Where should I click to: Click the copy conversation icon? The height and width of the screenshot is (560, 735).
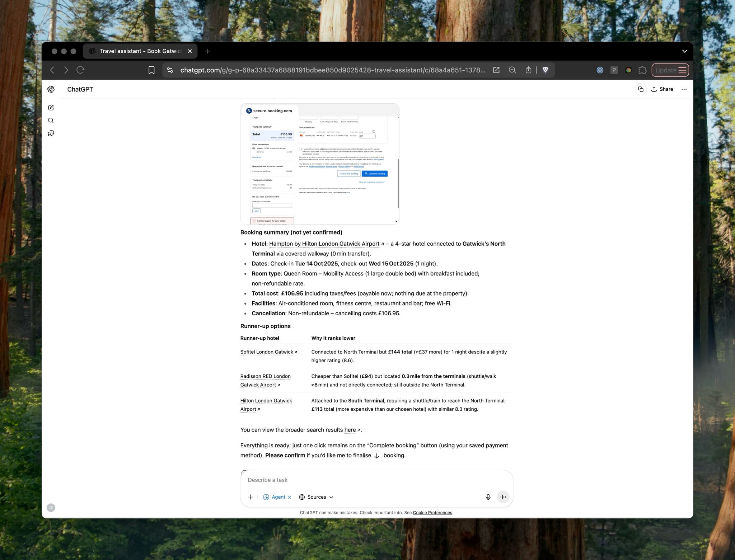pos(641,89)
